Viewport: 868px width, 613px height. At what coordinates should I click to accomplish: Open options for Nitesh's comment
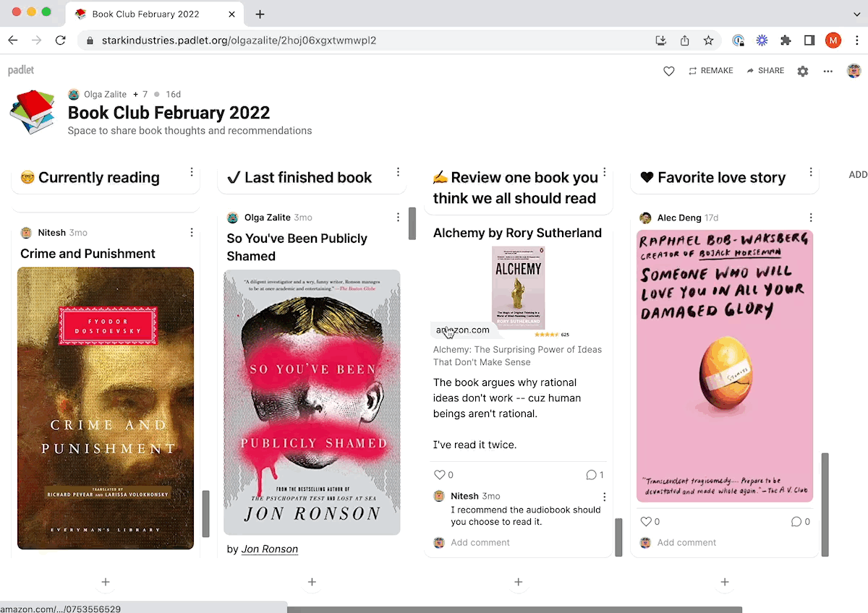(x=605, y=497)
